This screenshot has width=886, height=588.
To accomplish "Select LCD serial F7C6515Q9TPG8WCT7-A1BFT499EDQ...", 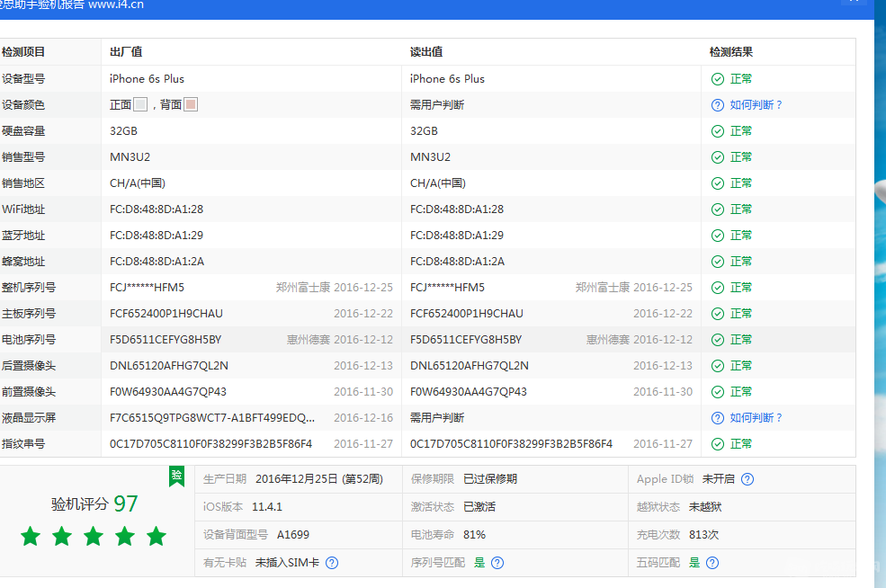I will 212,418.
